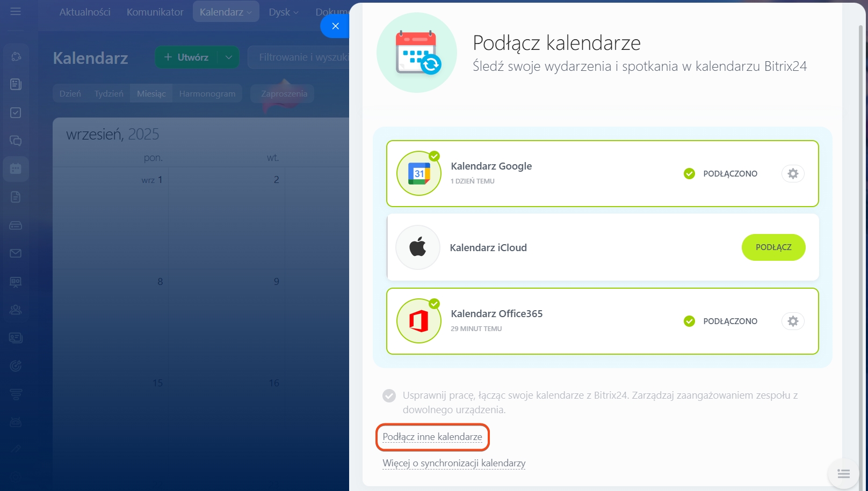Open chat bubbles icon in sidebar
The image size is (868, 491).
(x=16, y=141)
